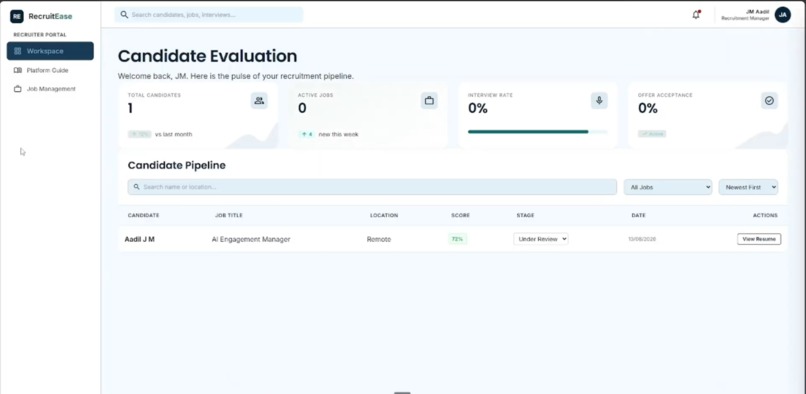The width and height of the screenshot is (806, 394).
Task: Click the Stage column header
Action: tap(525, 216)
